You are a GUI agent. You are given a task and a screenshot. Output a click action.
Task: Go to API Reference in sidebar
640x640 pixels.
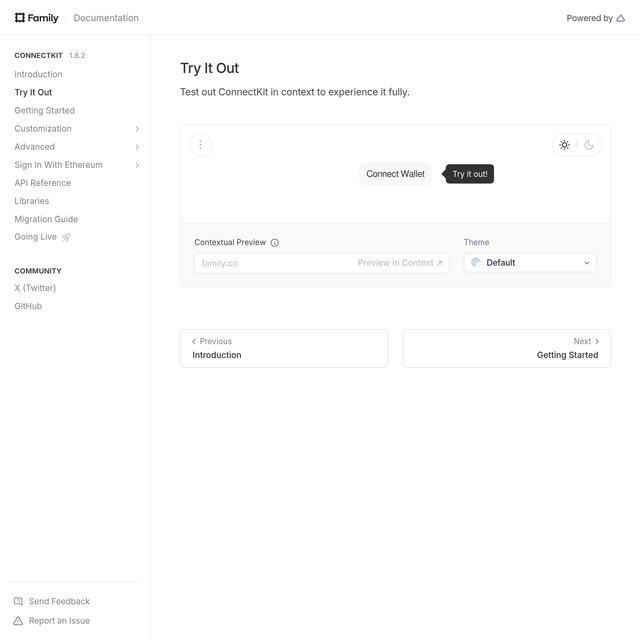pos(42,183)
